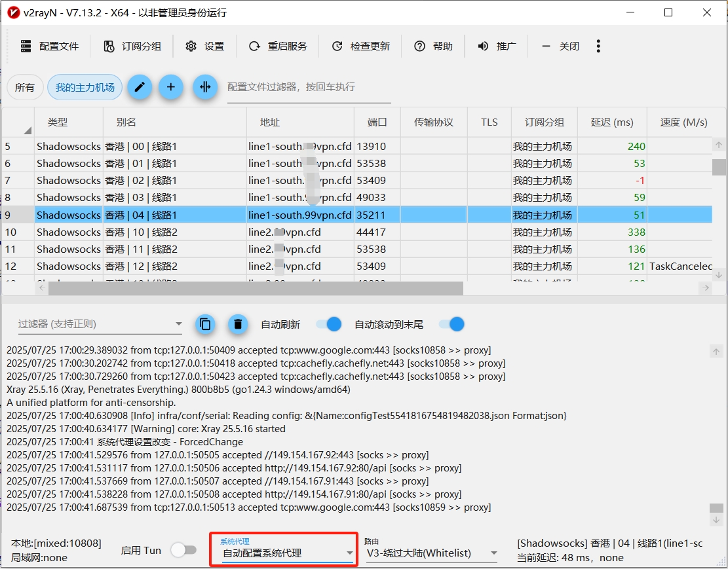Clear logs with the trash icon
Viewport: 728px width, 569px height.
pyautogui.click(x=237, y=324)
